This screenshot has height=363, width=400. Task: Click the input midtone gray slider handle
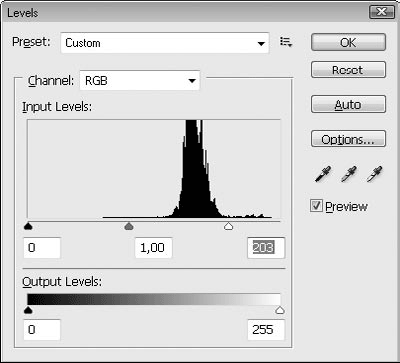pos(129,227)
